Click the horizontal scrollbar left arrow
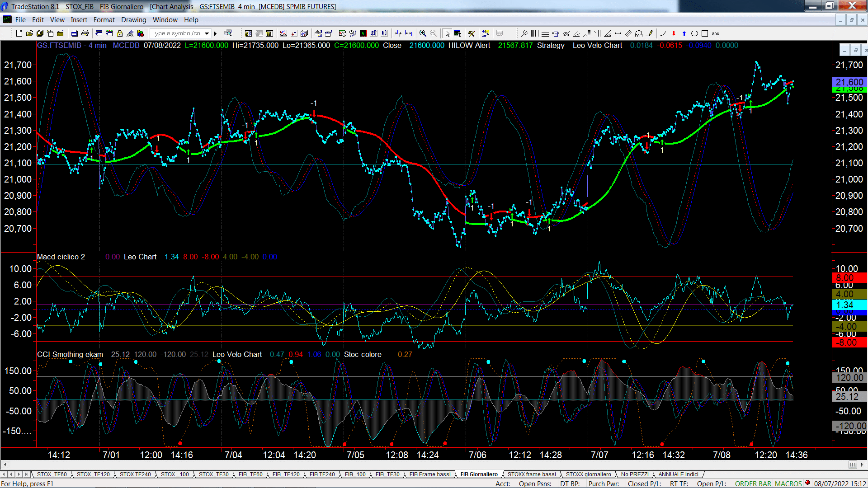Viewport: 868px width, 488px height. (5, 465)
